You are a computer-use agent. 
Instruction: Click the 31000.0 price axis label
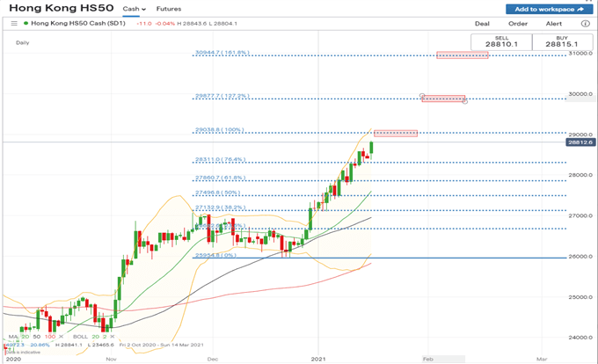tap(580, 54)
